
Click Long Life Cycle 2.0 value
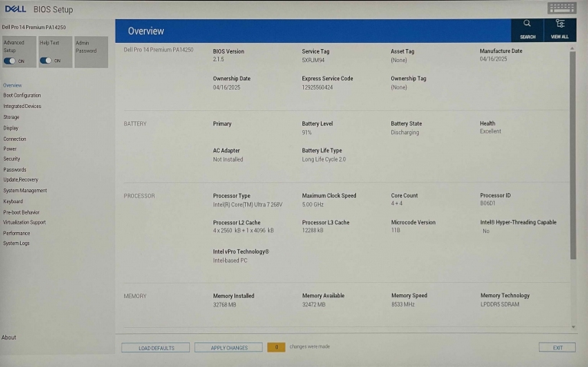point(324,159)
